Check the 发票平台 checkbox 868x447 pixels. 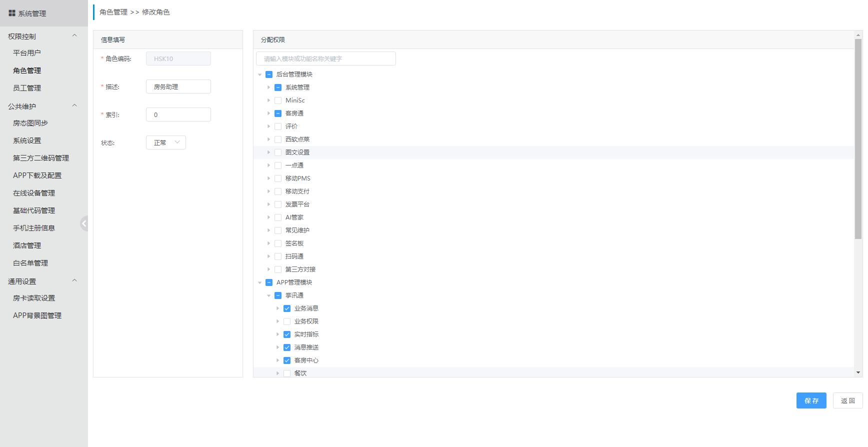tap(278, 204)
